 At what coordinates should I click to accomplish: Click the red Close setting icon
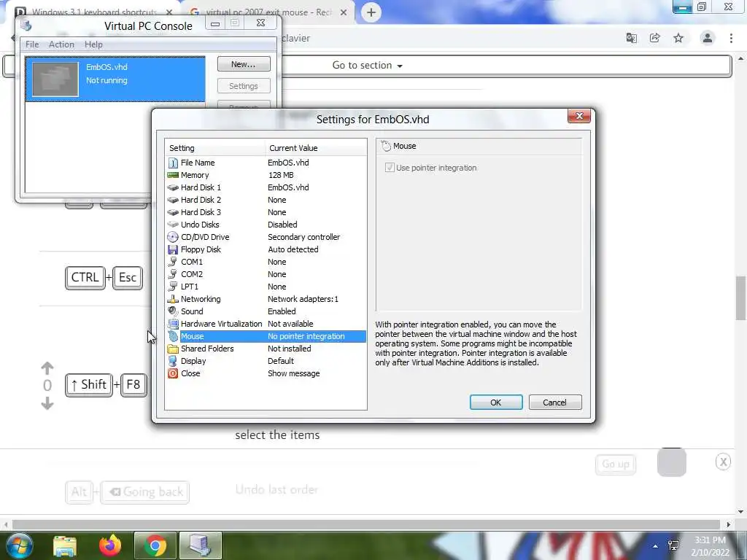click(173, 374)
